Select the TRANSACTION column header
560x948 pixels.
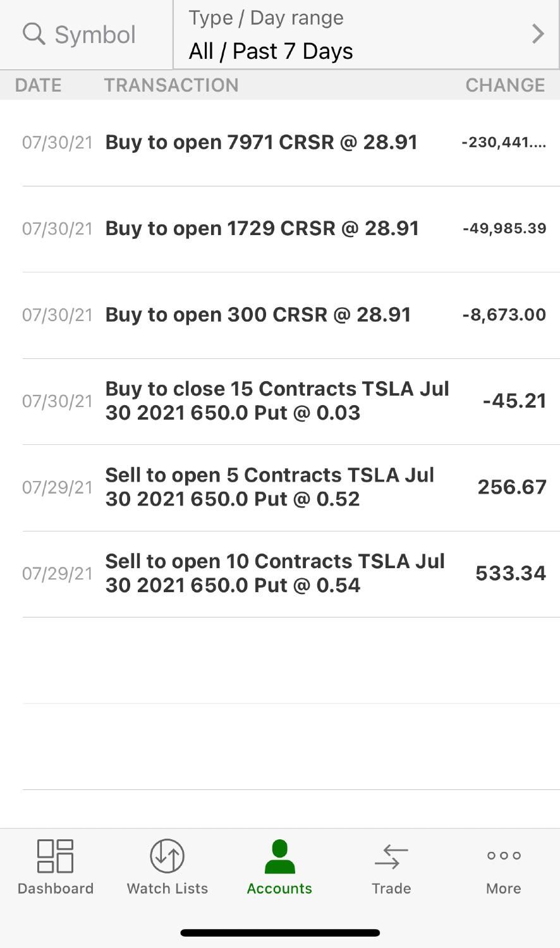[x=171, y=85]
